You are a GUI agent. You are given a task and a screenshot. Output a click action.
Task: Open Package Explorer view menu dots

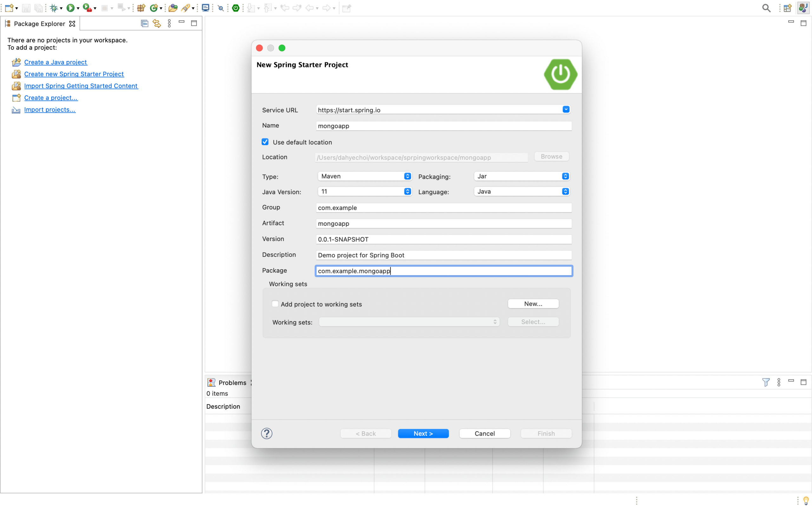click(x=169, y=23)
